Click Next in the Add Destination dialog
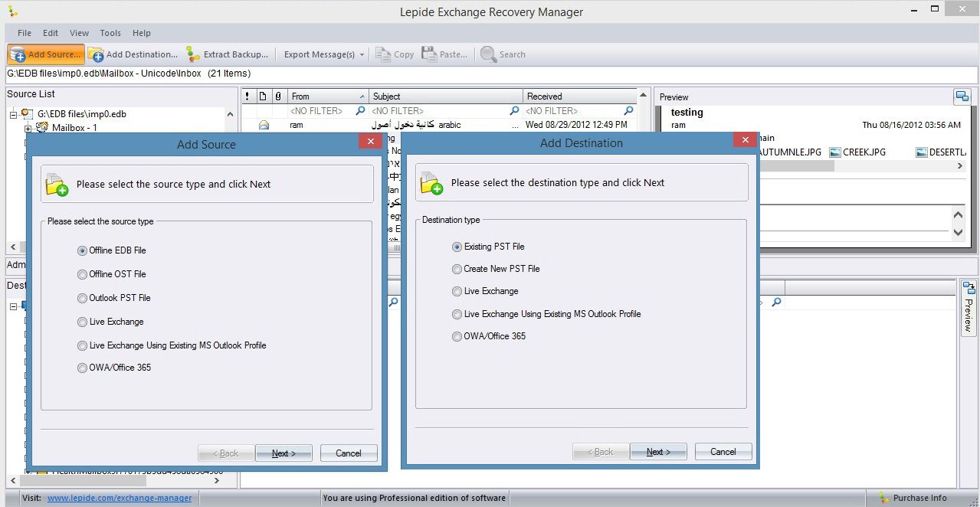This screenshot has width=980, height=507. (x=658, y=452)
